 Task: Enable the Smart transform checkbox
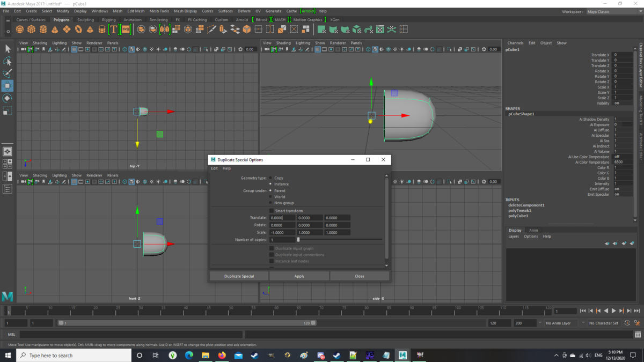271,211
